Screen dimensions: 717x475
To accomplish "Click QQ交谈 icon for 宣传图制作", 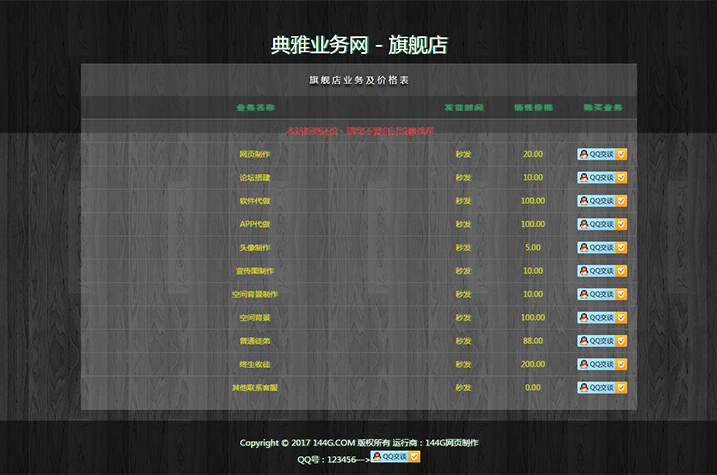I will [601, 271].
